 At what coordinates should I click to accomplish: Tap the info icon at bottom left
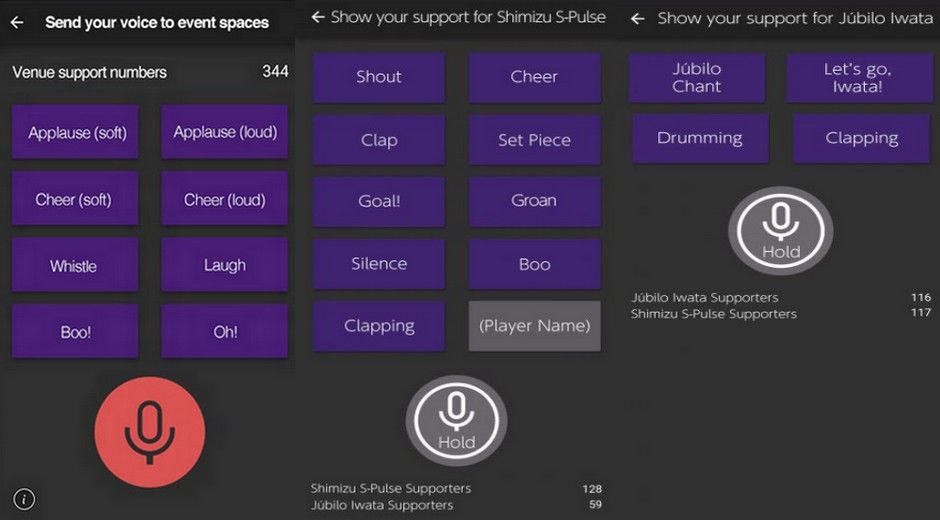coord(25,499)
